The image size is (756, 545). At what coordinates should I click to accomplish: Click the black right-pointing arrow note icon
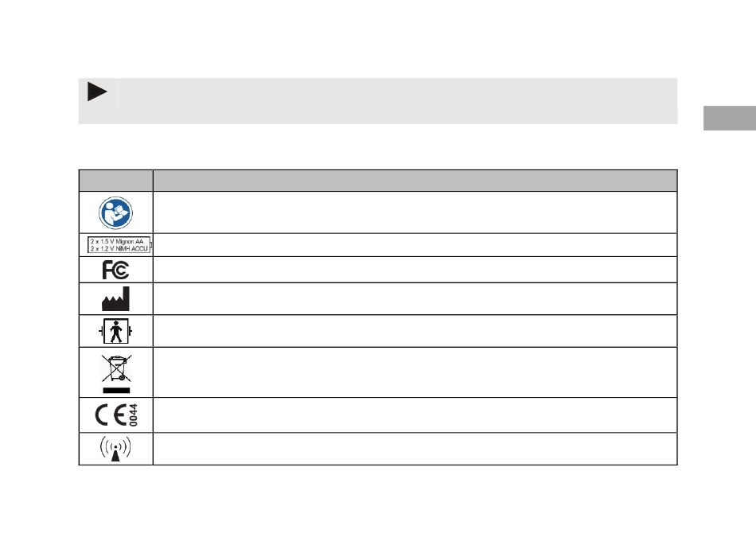[x=97, y=91]
